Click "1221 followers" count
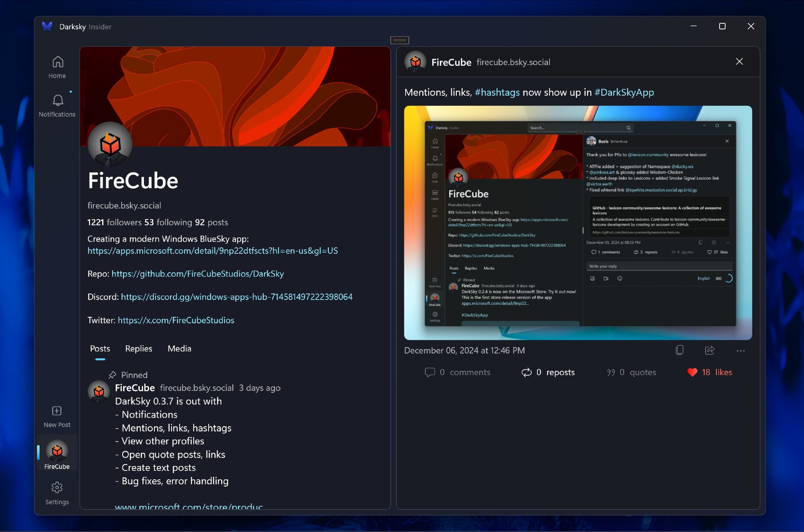The image size is (804, 532). coord(114,222)
